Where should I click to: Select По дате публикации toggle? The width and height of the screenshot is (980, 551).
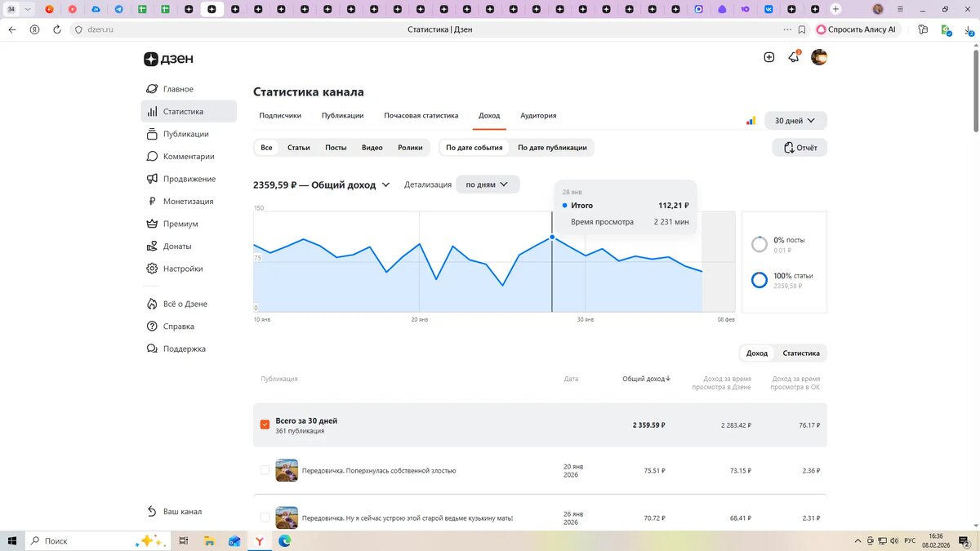552,148
